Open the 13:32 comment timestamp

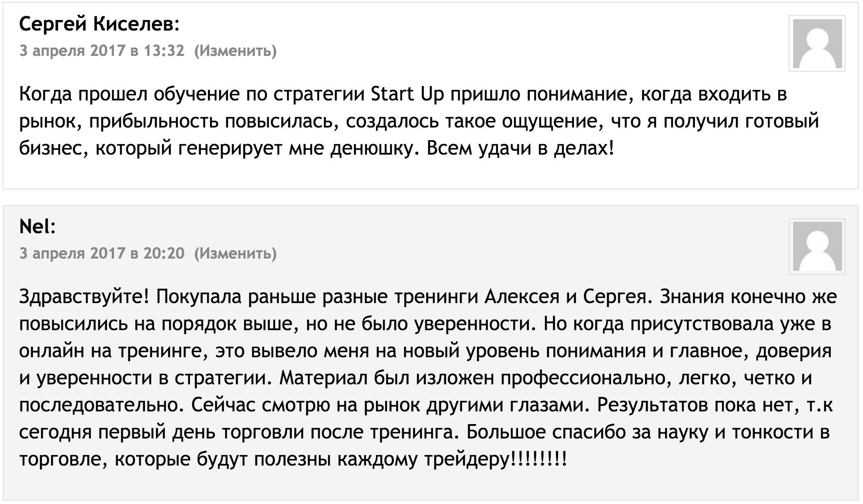pos(102,51)
